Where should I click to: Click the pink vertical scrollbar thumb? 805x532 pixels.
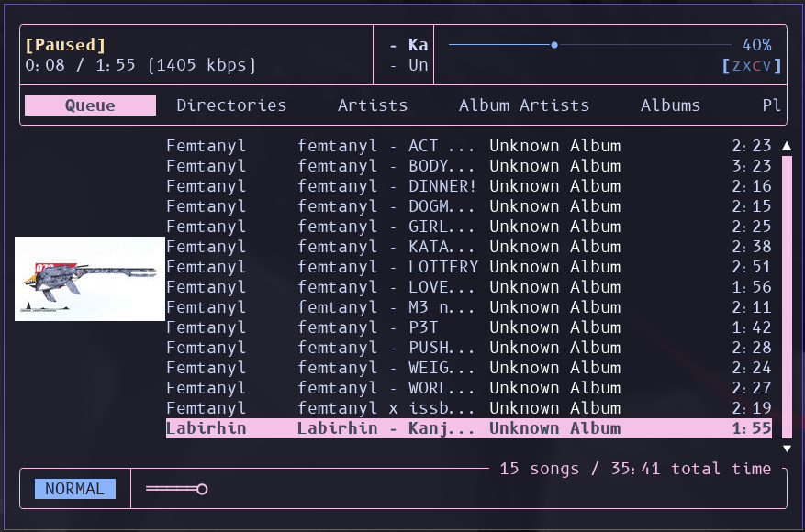click(x=787, y=297)
